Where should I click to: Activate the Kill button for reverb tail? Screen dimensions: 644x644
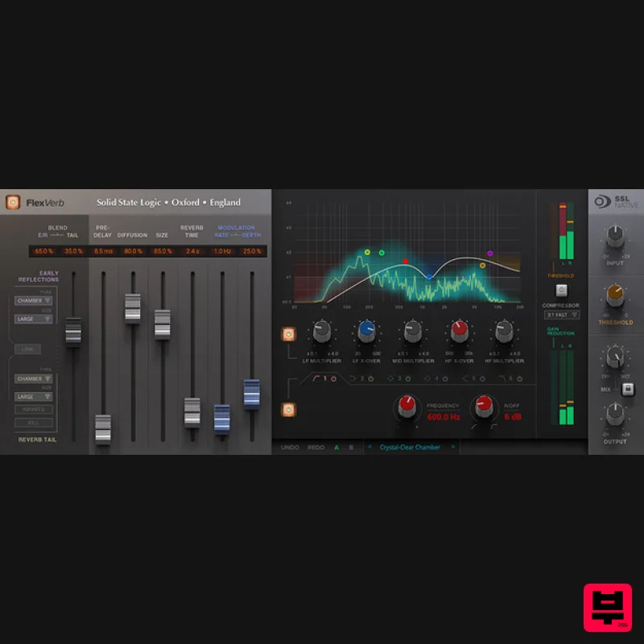coord(32,422)
